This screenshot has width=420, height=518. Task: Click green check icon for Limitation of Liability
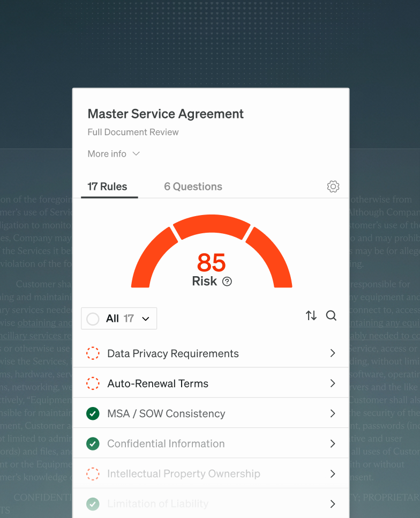[93, 504]
